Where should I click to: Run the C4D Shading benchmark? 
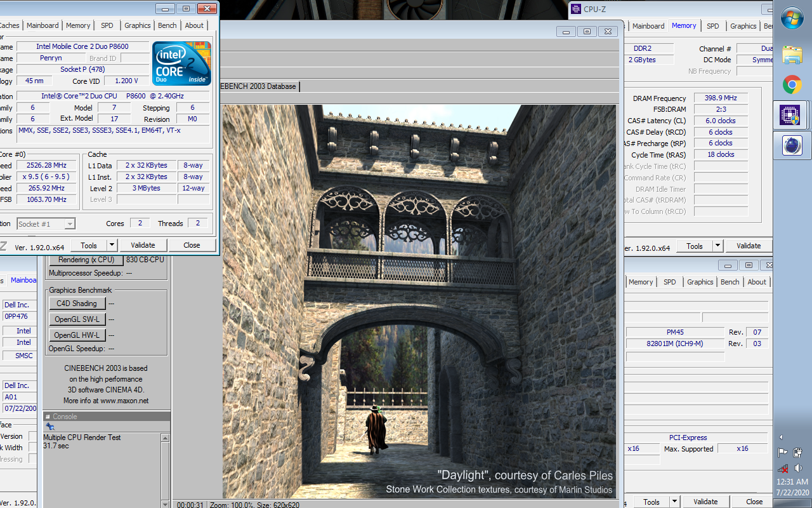pos(77,304)
